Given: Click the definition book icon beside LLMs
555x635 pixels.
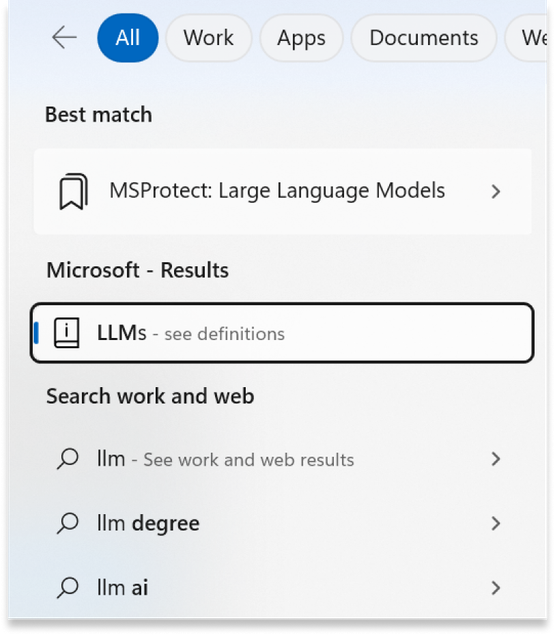Looking at the screenshot, I should [67, 333].
